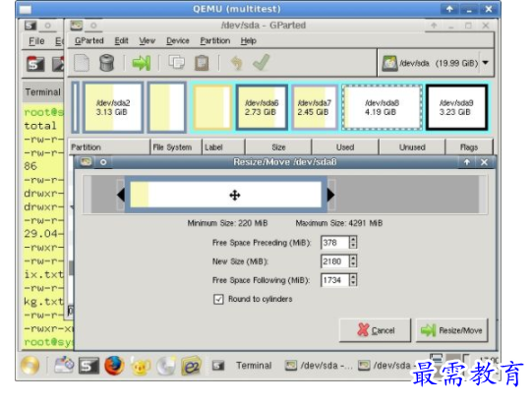Screen dimensions: 532x405
Task: Select the /dev/sda9 3.23 GiB partition block
Action: (456, 107)
